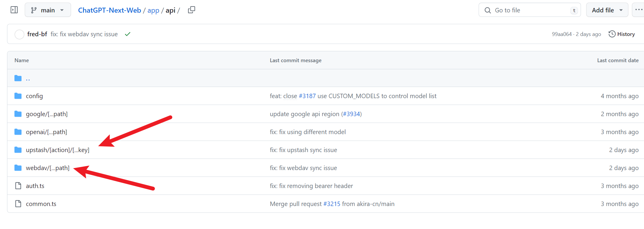Open the google/[...path] folder
This screenshot has width=644, height=229.
[47, 114]
